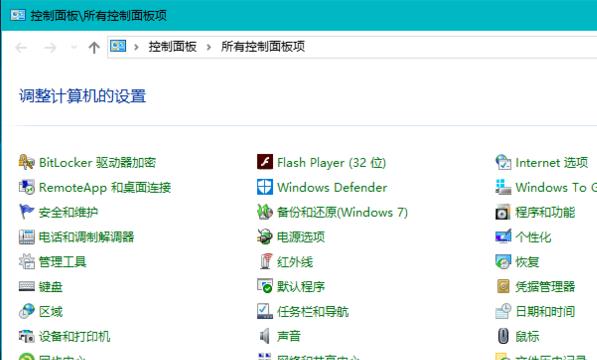The height and width of the screenshot is (360, 597).
Task: Open Windows Defender link
Action: pos(332,187)
